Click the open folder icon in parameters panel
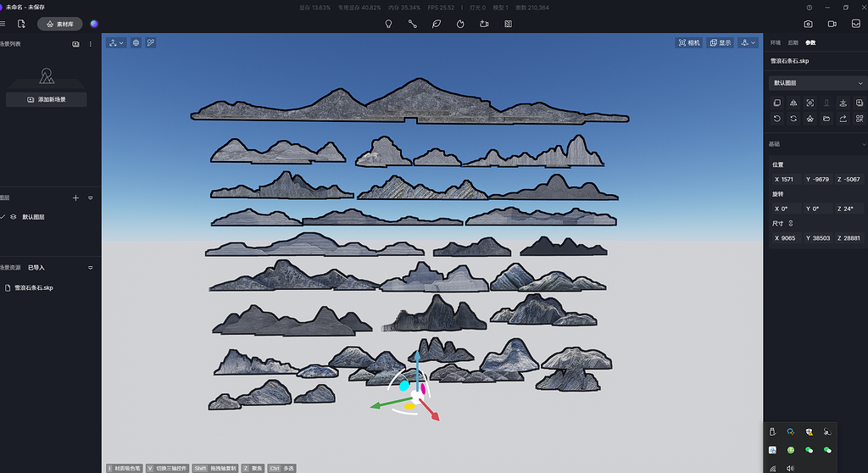Image resolution: width=868 pixels, height=473 pixels. (x=826, y=119)
